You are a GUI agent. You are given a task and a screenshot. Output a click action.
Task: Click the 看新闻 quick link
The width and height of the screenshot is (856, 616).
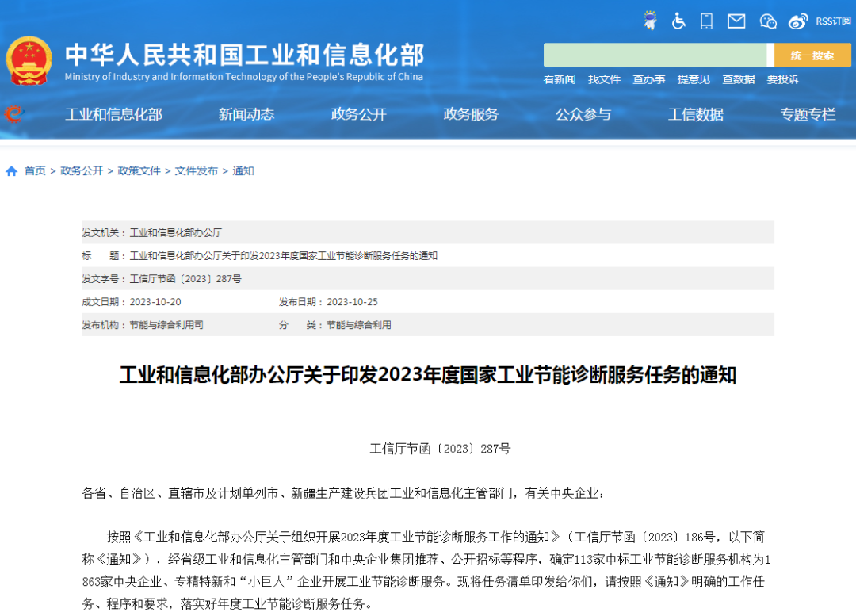560,79
